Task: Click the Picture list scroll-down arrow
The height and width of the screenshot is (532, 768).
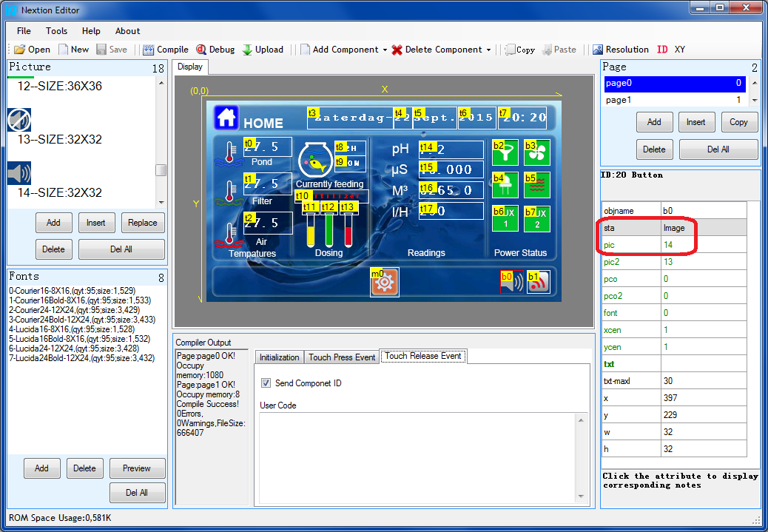Action: tap(161, 202)
